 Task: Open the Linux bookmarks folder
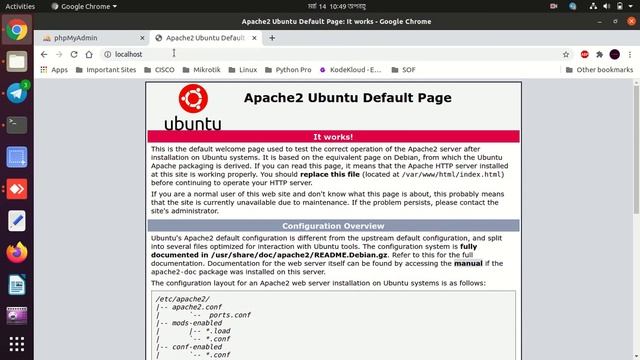[242, 70]
